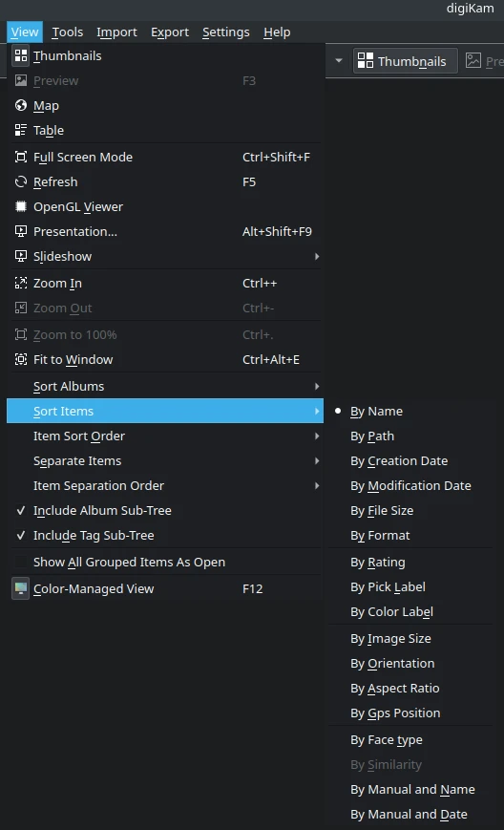Open the View menu

click(x=25, y=32)
